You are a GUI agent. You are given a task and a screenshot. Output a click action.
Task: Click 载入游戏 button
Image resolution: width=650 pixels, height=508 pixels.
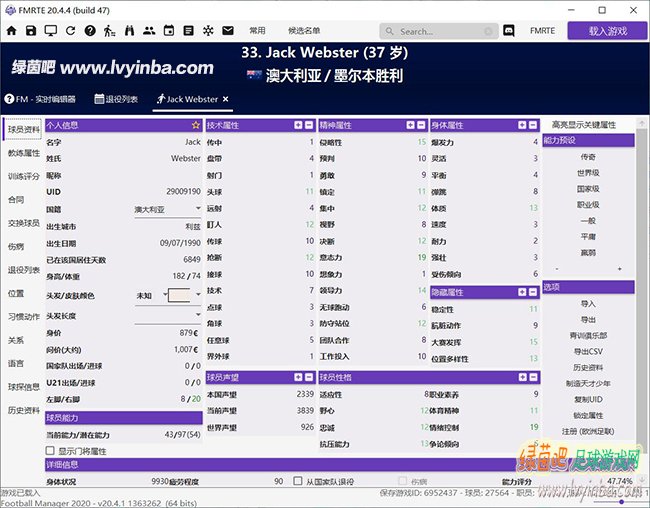[607, 31]
